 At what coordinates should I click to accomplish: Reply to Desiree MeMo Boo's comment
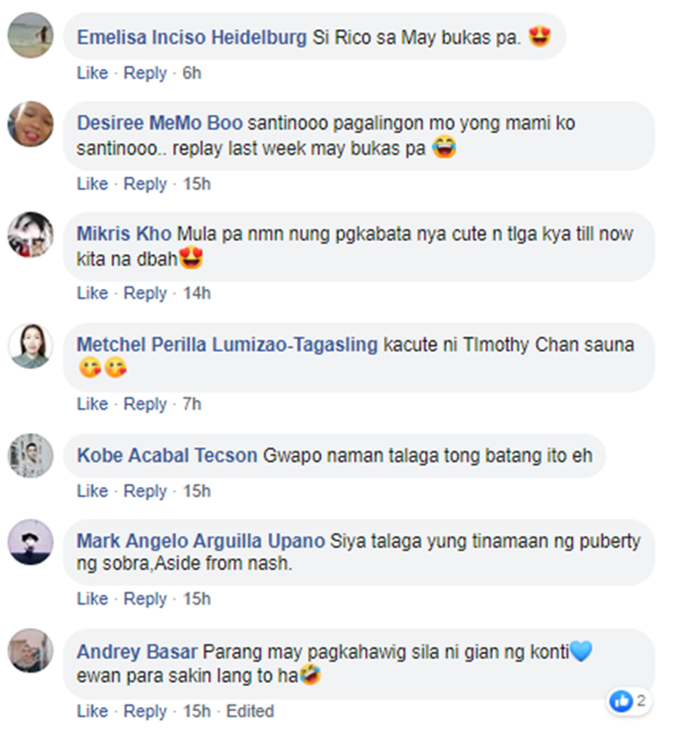click(x=145, y=184)
